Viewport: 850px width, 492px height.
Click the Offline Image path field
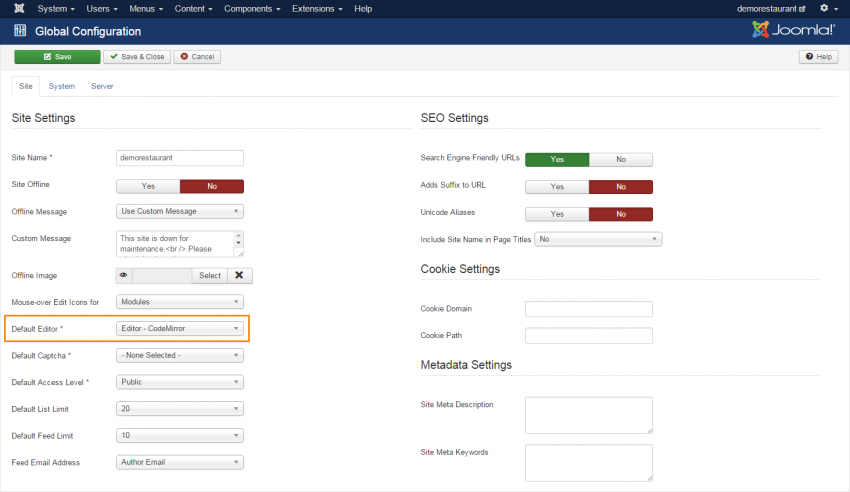tap(162, 275)
